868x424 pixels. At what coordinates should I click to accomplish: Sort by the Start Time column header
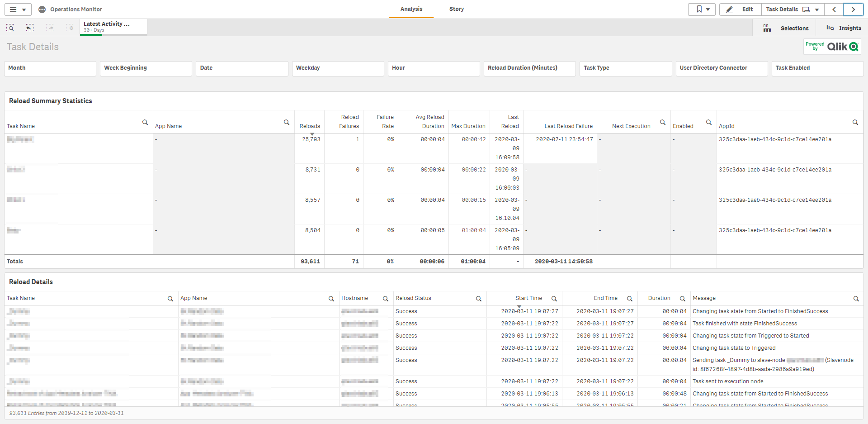[x=528, y=298]
